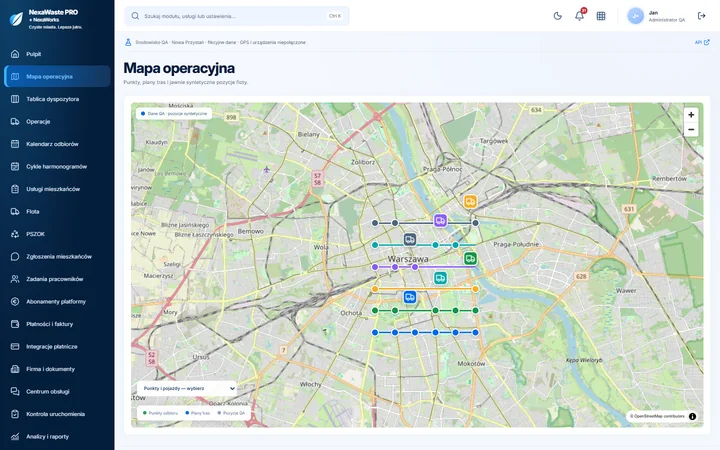720x450 pixels.
Task: Click the left orange route endpoint
Action: click(375, 289)
